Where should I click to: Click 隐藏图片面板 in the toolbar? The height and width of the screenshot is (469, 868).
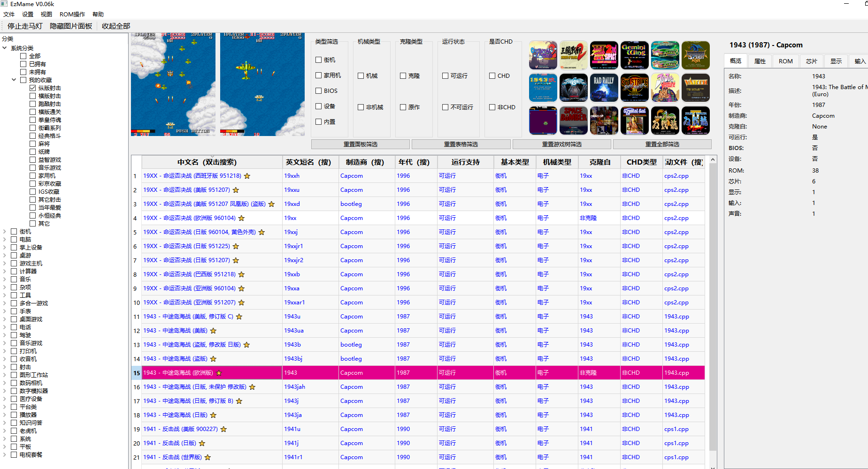click(x=71, y=26)
